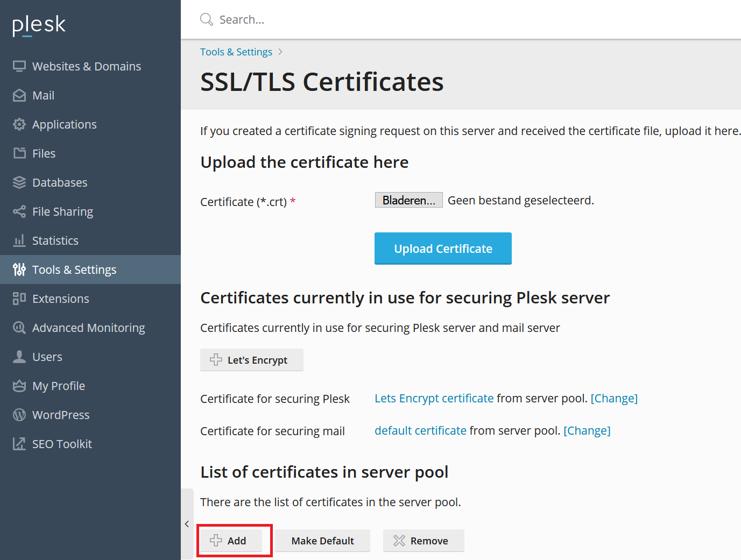This screenshot has height=560, width=741.
Task: Click the Extensions blocks icon
Action: [19, 299]
